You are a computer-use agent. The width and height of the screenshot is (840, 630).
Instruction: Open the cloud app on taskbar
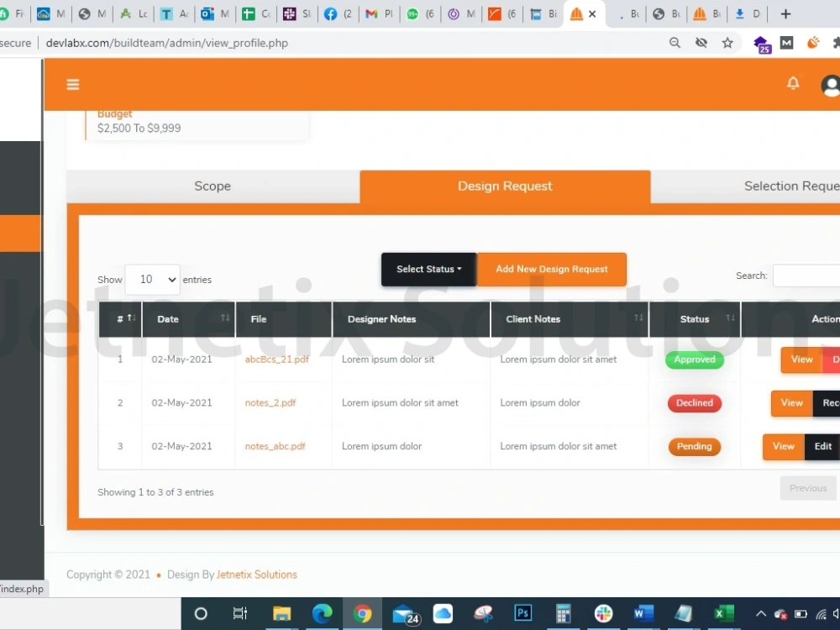pyautogui.click(x=443, y=614)
